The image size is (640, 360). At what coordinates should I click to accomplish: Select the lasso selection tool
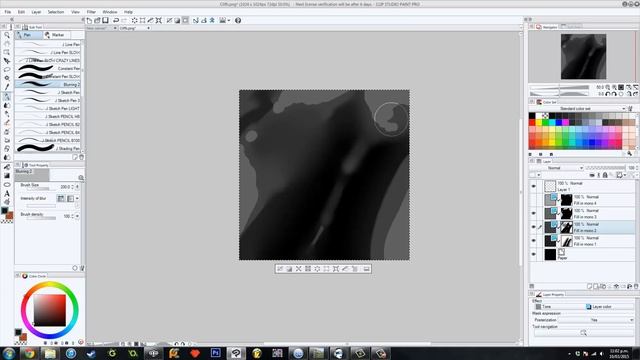coord(7,69)
